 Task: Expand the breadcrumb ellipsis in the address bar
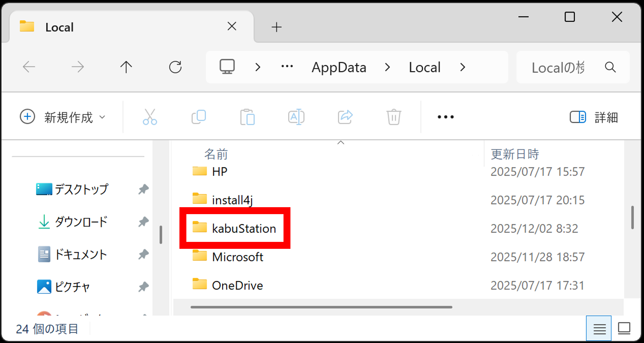point(287,67)
